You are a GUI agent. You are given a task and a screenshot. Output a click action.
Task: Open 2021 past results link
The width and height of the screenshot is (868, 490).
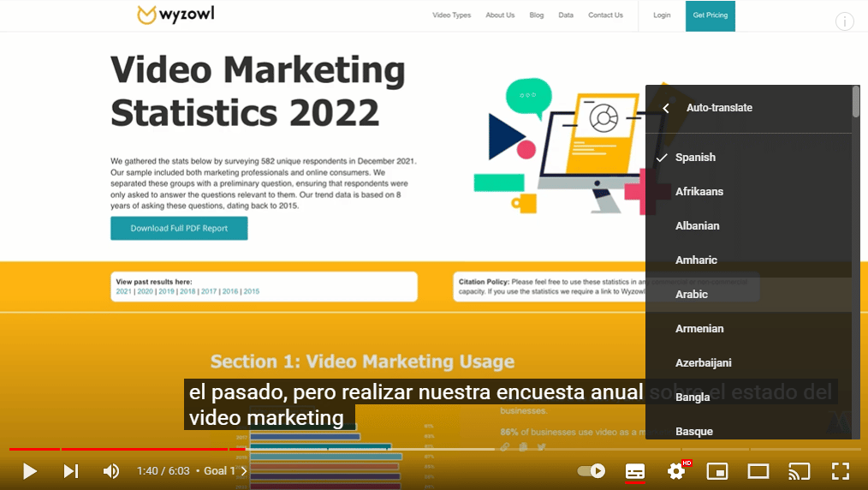[x=123, y=291]
